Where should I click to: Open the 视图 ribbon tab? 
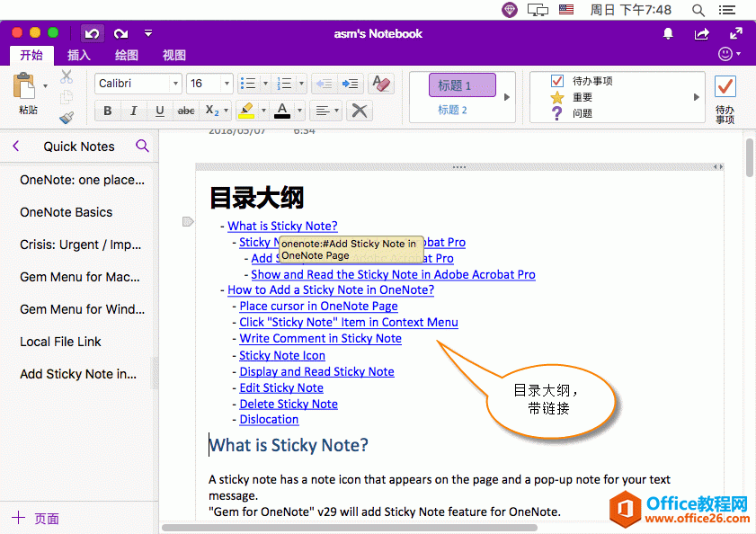click(174, 55)
